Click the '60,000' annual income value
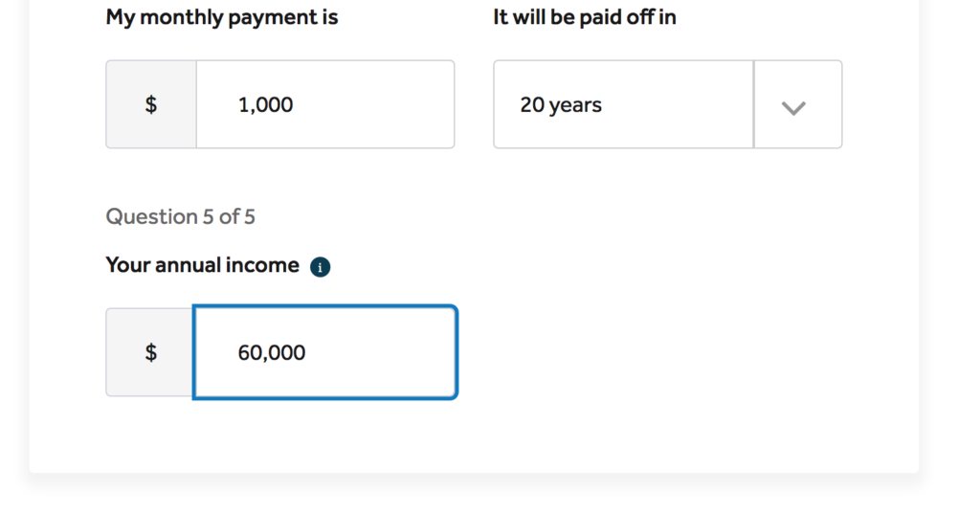 272,352
